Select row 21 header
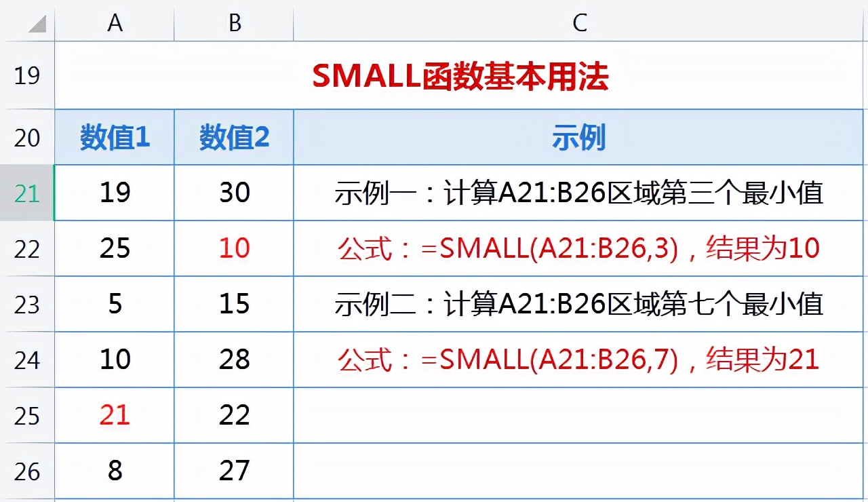 (x=27, y=193)
